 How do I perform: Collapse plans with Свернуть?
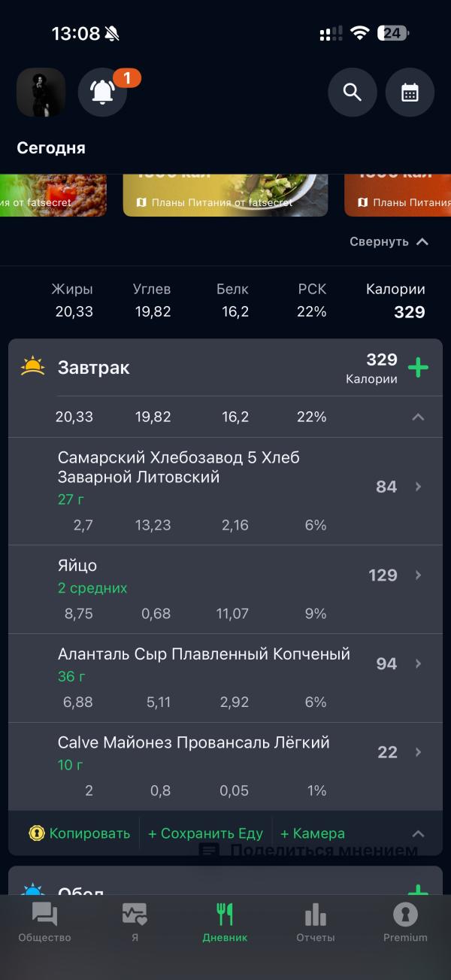(389, 241)
